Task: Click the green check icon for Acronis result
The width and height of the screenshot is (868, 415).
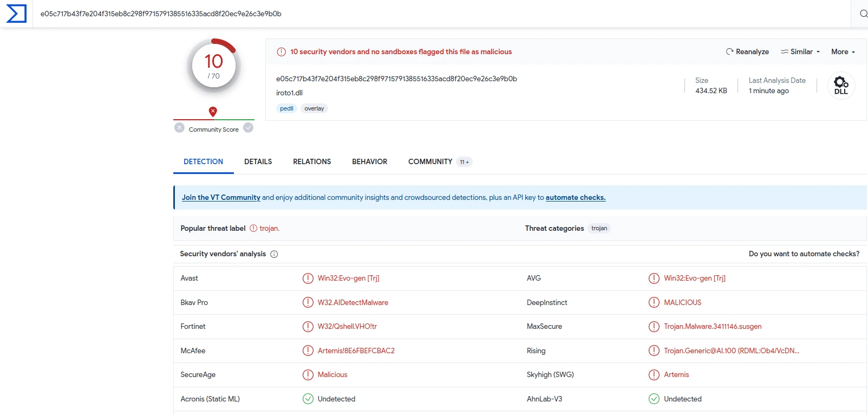Action: tap(308, 399)
